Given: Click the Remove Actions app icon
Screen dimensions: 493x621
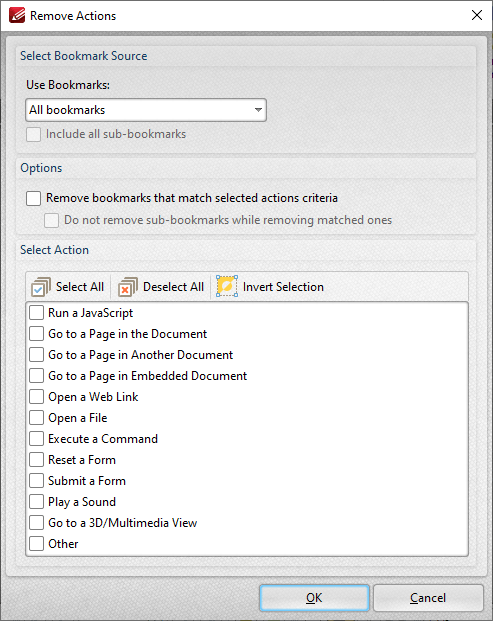Looking at the screenshot, I should [x=17, y=15].
